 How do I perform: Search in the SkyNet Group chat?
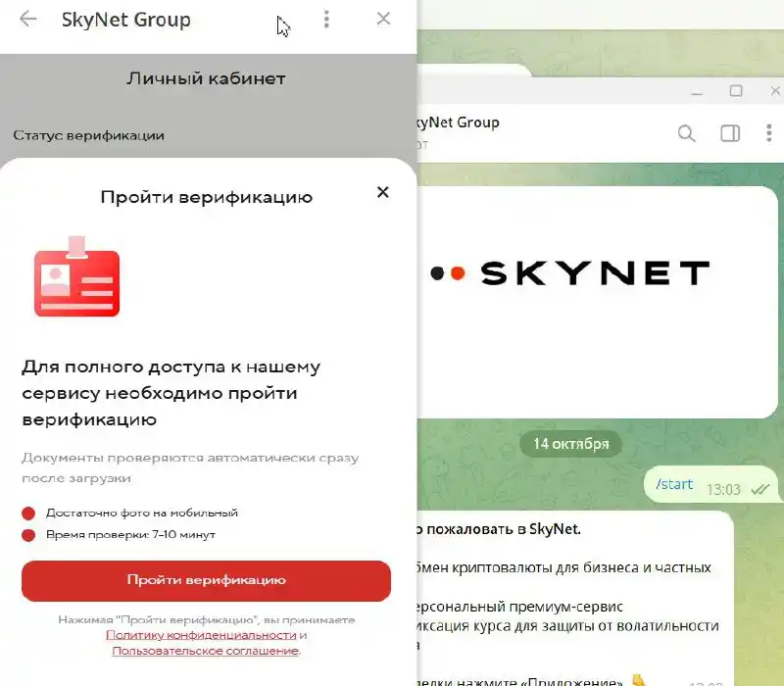click(x=687, y=133)
